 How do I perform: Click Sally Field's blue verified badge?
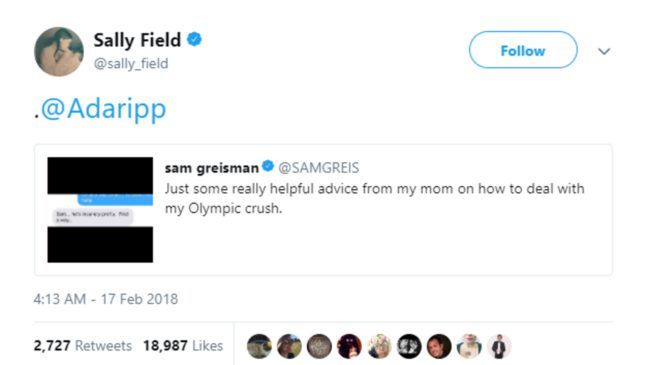[194, 40]
